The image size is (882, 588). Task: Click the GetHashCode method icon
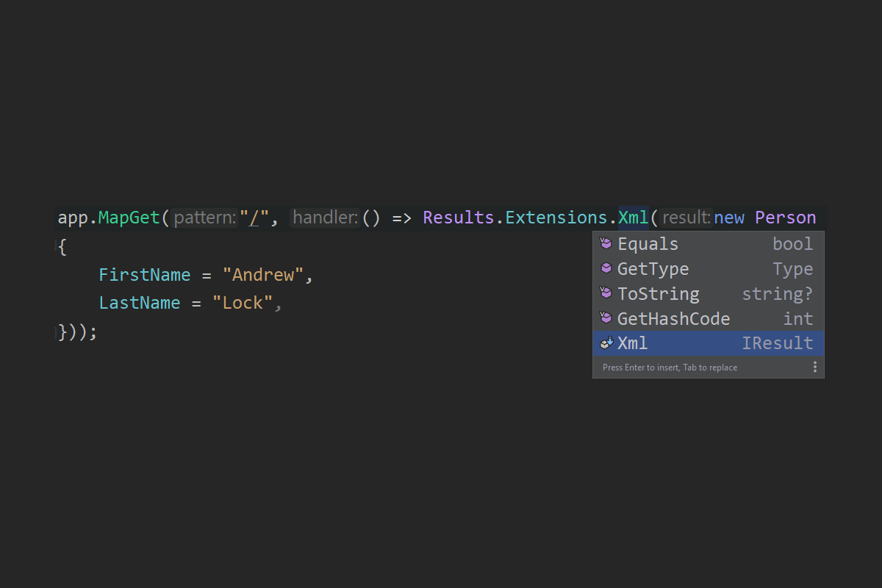tap(606, 318)
